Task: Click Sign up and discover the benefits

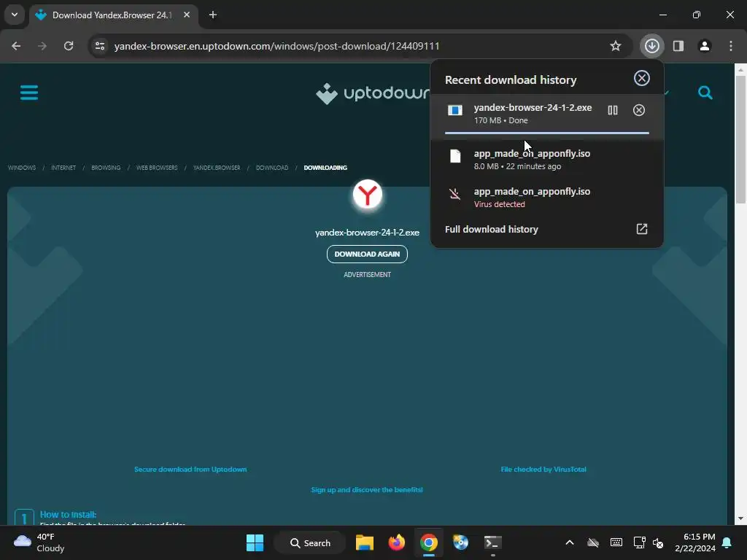Action: click(x=367, y=489)
